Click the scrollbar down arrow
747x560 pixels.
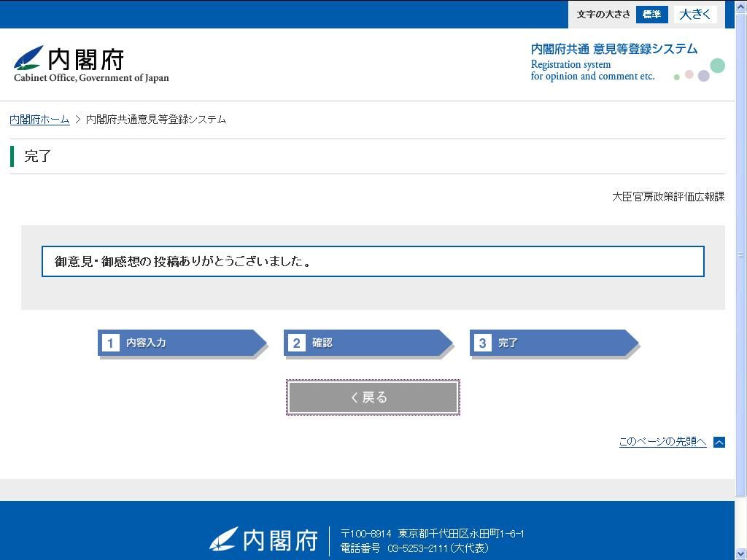click(x=741, y=553)
